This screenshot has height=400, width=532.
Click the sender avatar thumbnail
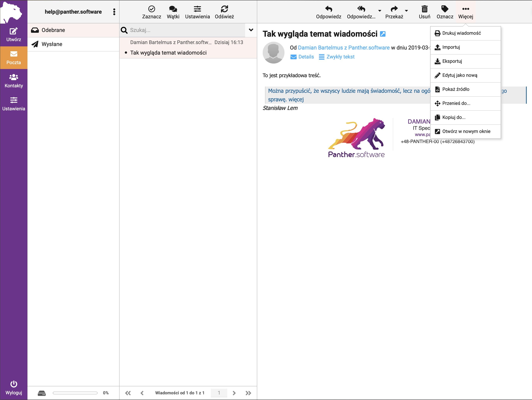pyautogui.click(x=273, y=52)
